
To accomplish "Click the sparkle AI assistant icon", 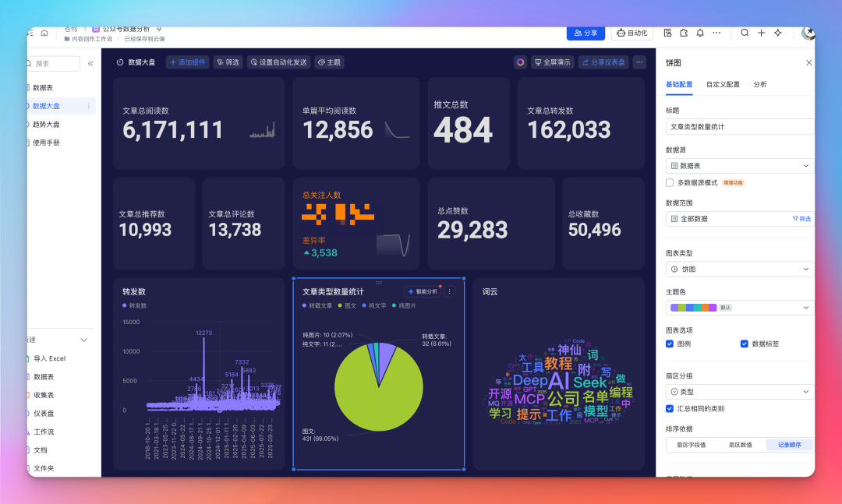I will pyautogui.click(x=778, y=33).
